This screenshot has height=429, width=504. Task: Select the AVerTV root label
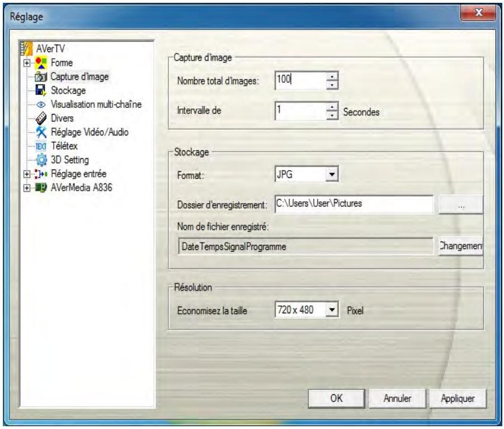50,49
